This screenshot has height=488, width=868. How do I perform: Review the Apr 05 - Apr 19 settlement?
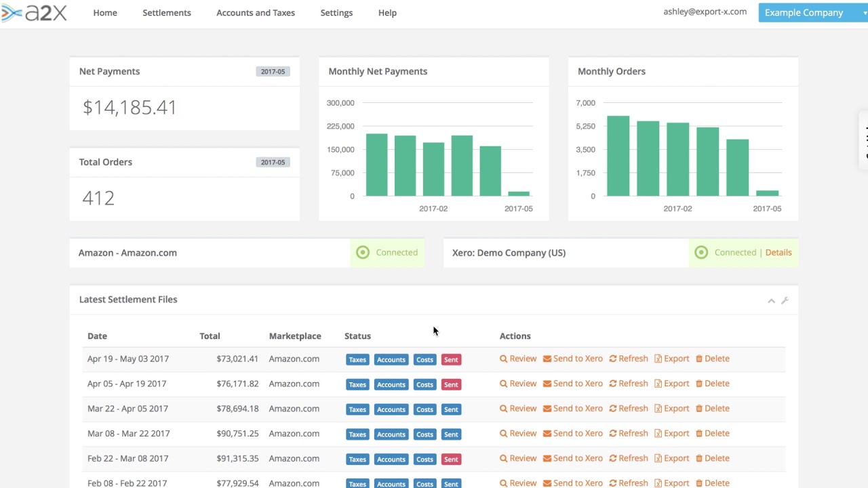coord(518,384)
